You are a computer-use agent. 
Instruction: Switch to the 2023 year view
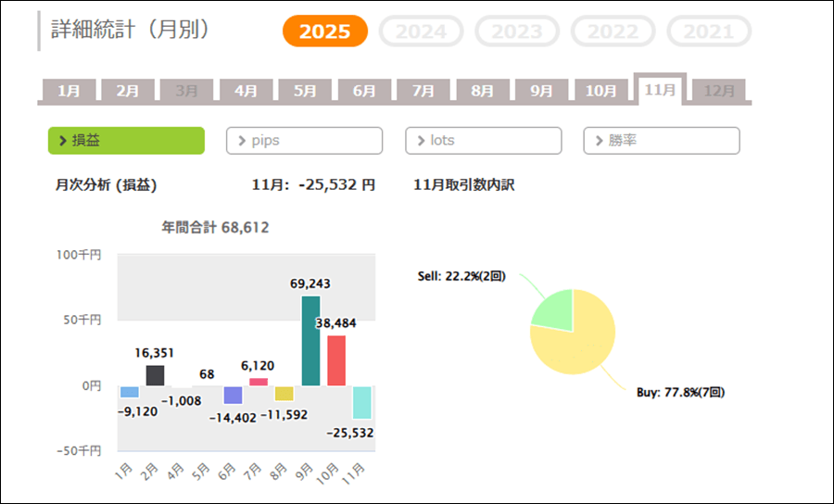517,31
